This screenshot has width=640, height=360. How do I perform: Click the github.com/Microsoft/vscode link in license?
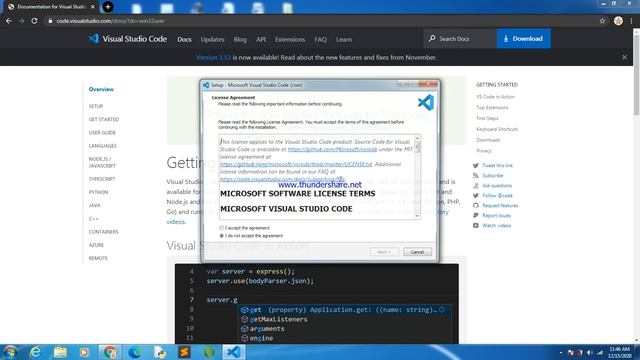[332, 149]
